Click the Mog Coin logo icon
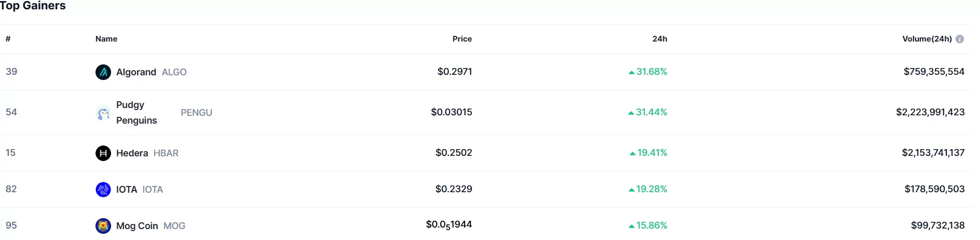The width and height of the screenshot is (980, 240). (x=103, y=226)
